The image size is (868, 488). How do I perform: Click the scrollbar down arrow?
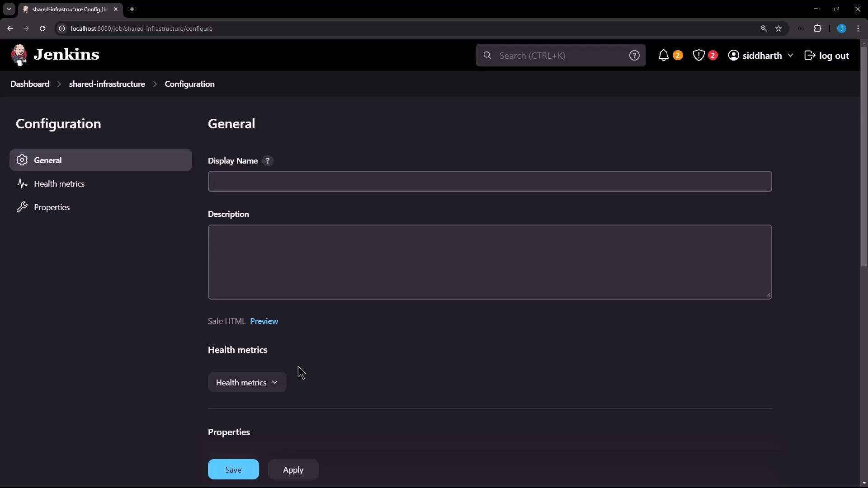tap(864, 483)
